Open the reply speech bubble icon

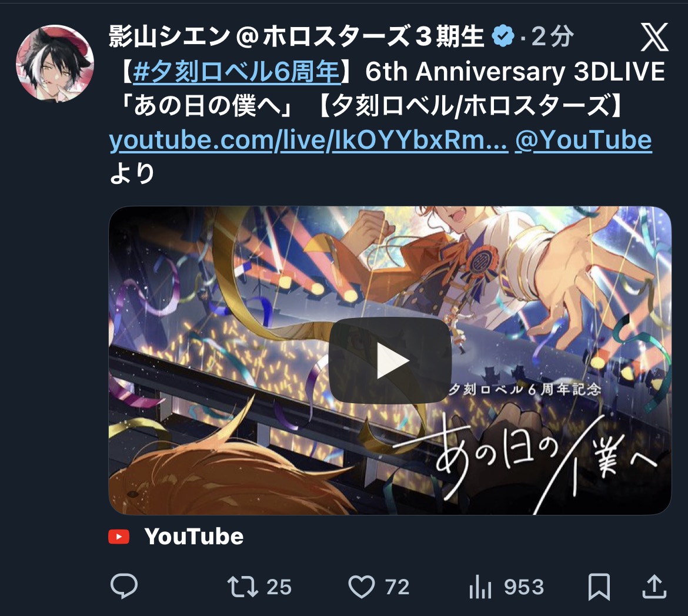(124, 585)
